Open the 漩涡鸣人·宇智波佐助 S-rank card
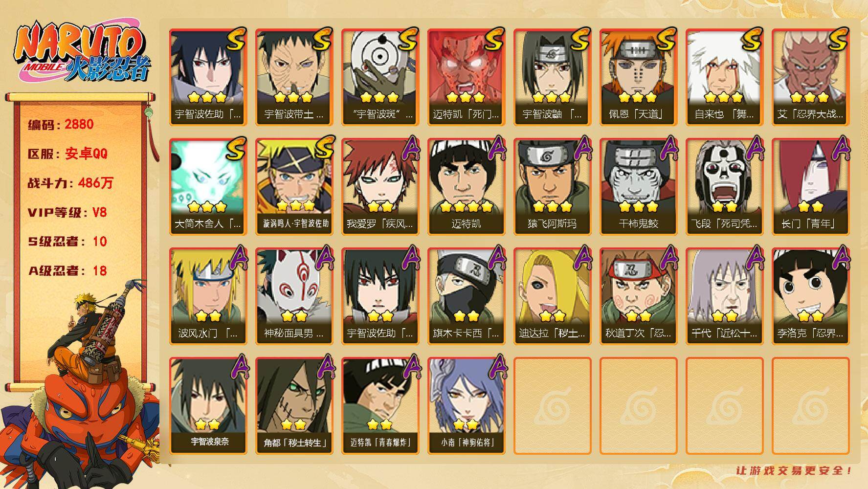 point(294,187)
